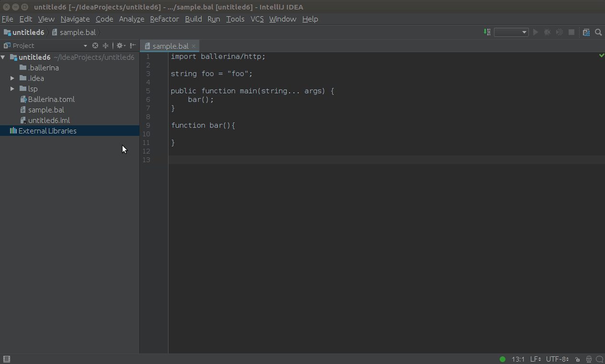Open the Project panel gear settings menu
605x364 pixels.
[x=121, y=45]
